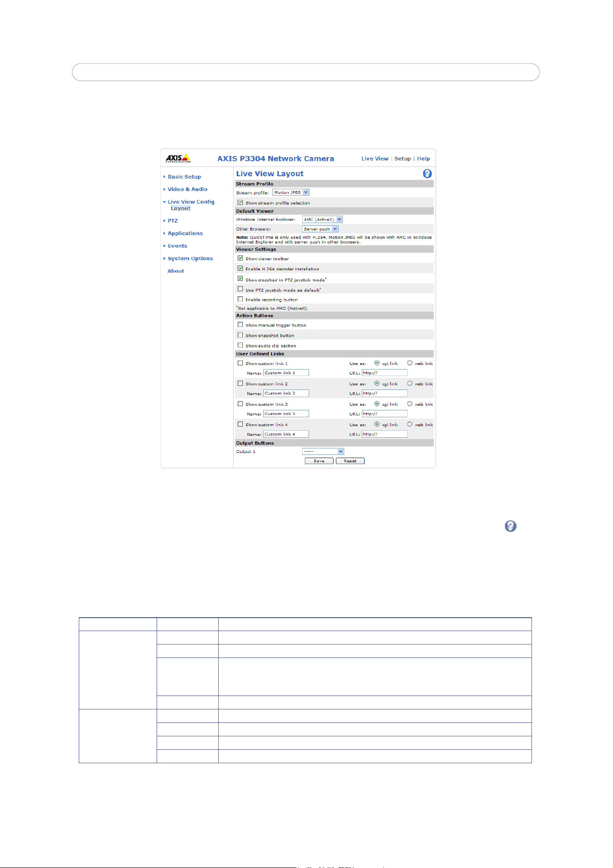Uncheck Show viewer toolbar
The image size is (613, 868).
[x=240, y=258]
